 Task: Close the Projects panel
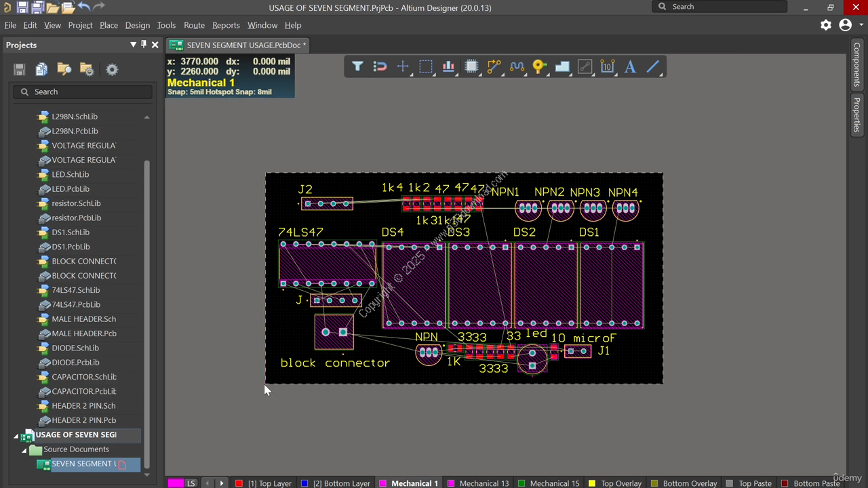(155, 45)
